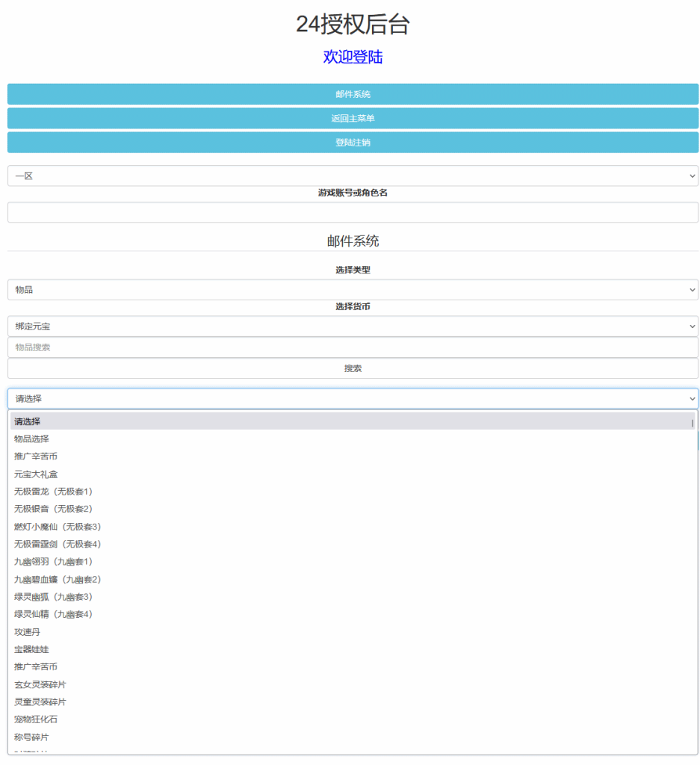Pick 宝器娃娃 in the item list
The image size is (700, 765).
click(31, 650)
